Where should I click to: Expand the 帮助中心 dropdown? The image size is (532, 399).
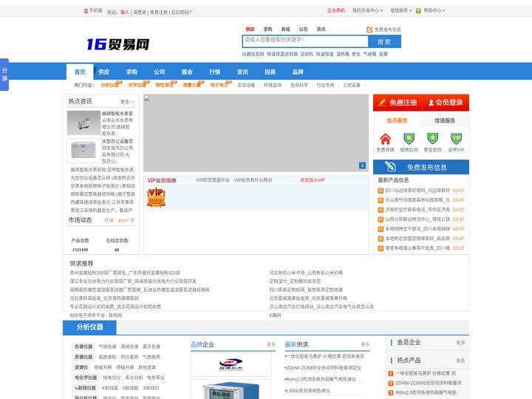click(434, 11)
